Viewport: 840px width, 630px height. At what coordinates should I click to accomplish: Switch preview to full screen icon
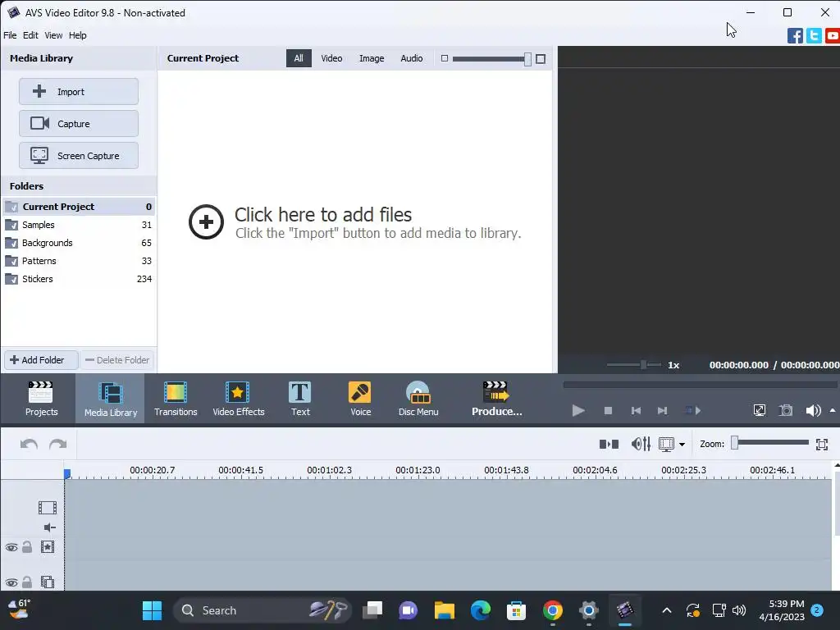pos(759,410)
